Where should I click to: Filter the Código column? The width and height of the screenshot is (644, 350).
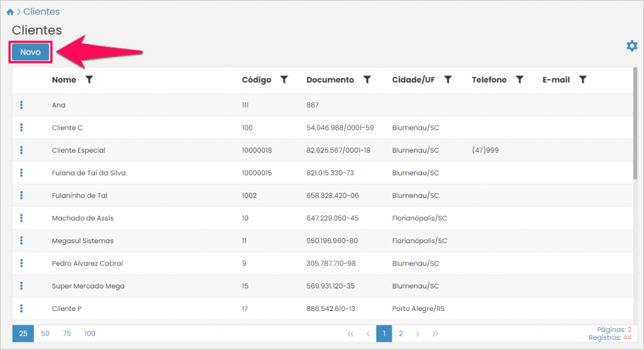(284, 80)
